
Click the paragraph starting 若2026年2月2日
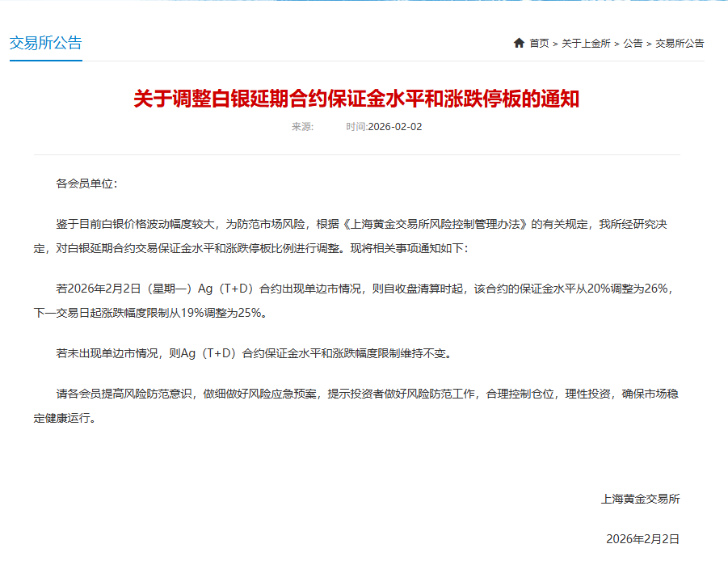pyautogui.click(x=354, y=301)
